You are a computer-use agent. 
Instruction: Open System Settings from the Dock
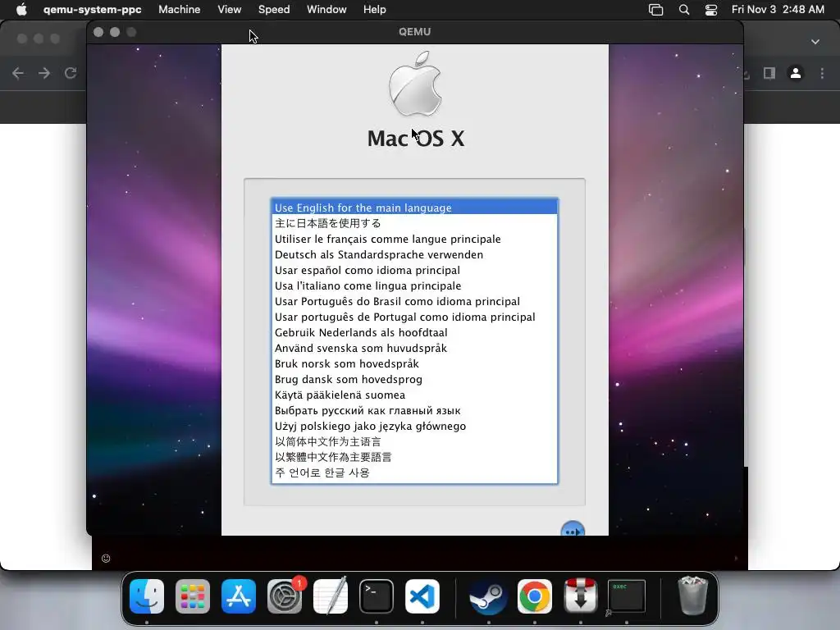pos(285,596)
